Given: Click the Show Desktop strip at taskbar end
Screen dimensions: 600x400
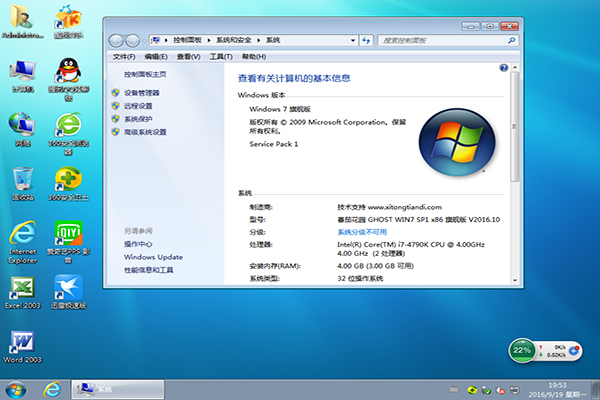Looking at the screenshot, I should (x=595, y=390).
